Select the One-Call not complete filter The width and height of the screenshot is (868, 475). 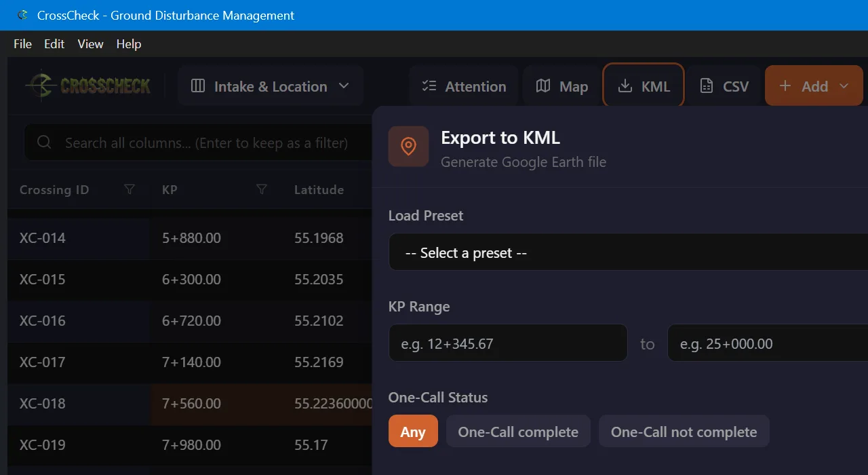pos(684,432)
